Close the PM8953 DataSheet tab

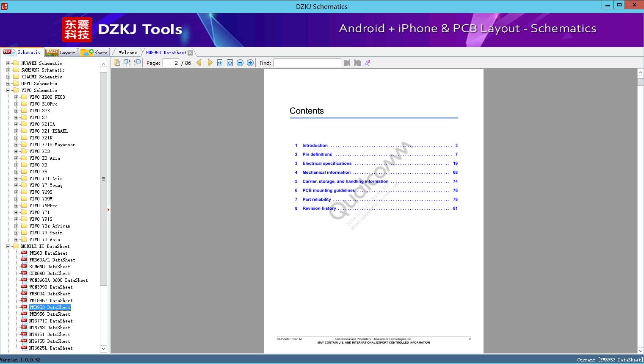point(191,53)
